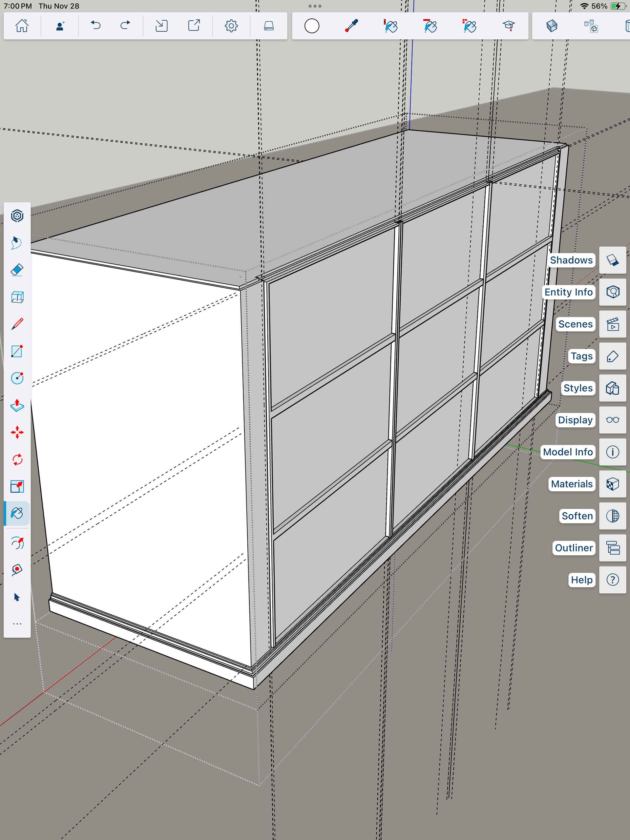Screen dimensions: 630x840
Task: Pick the Tape Measure tool
Action: 17,570
